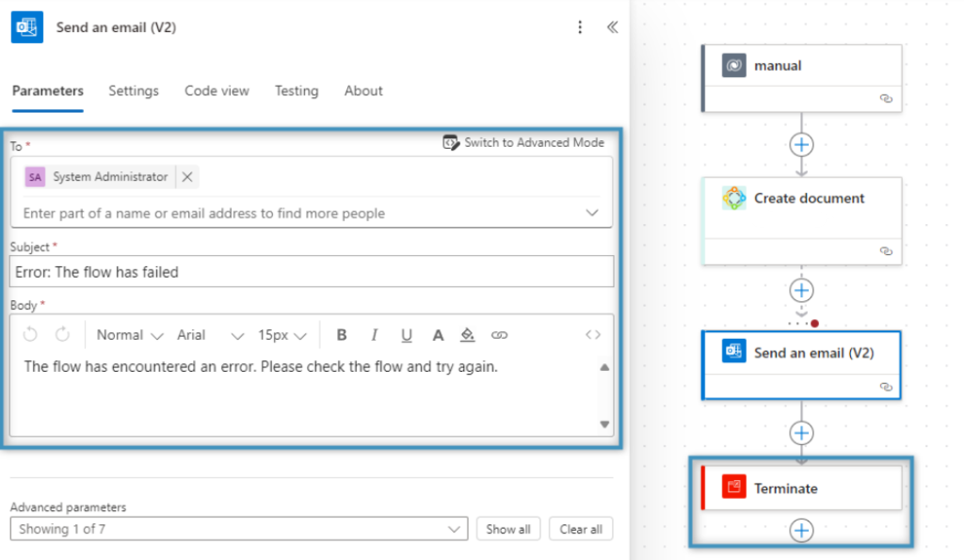Open the font color picker icon
The width and height of the screenshot is (964, 560).
(437, 334)
